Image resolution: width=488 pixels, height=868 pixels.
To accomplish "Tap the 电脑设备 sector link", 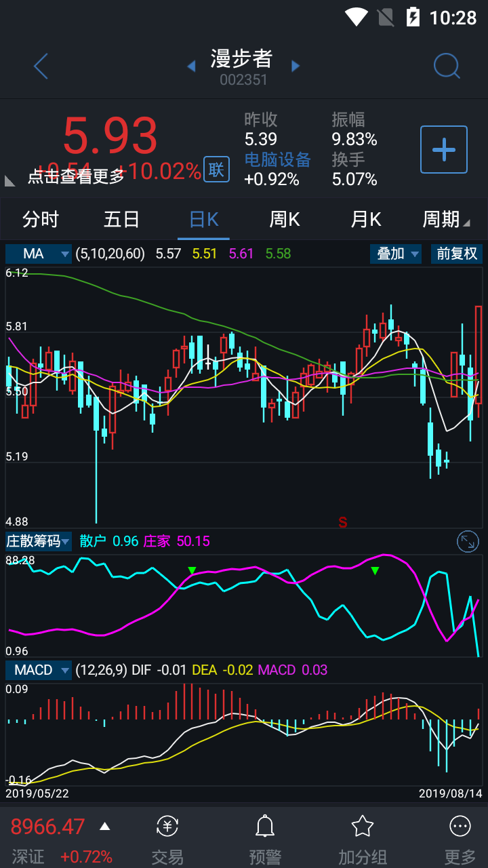I will (x=277, y=159).
